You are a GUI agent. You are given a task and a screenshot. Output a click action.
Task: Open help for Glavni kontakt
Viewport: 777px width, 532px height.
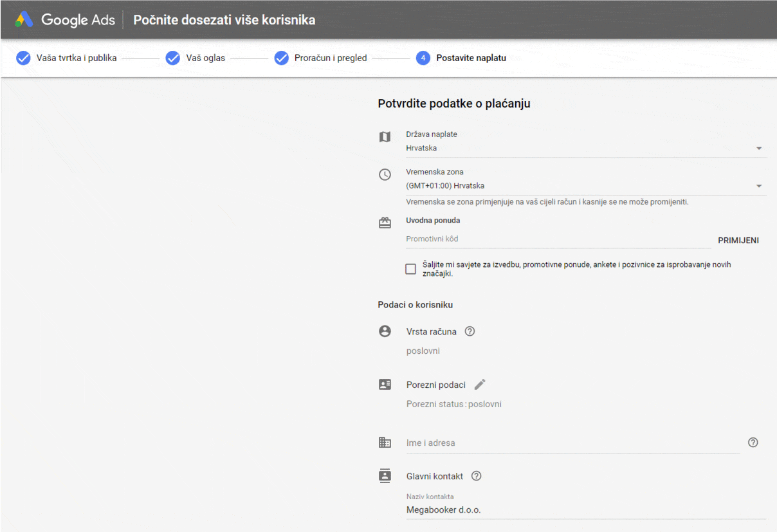pos(476,476)
